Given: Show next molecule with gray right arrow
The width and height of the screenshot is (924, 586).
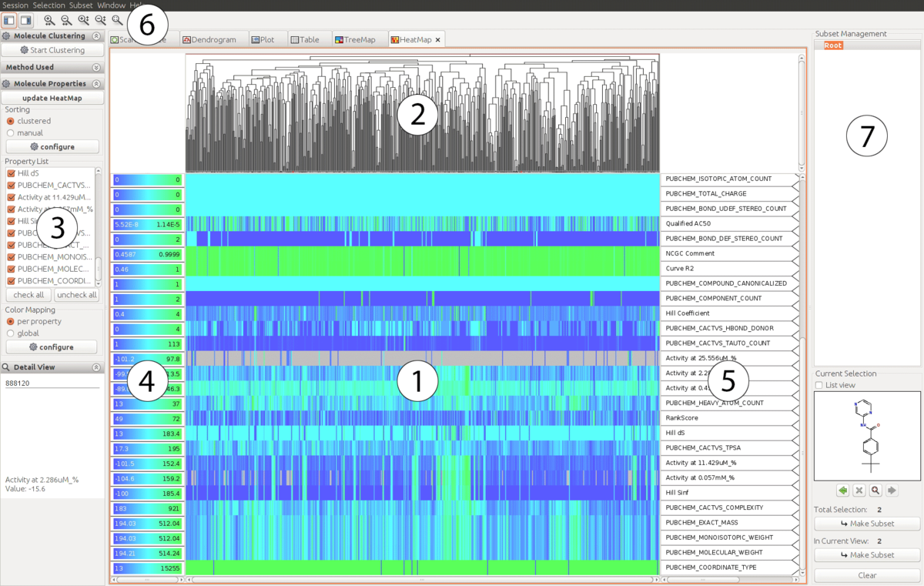Looking at the screenshot, I should pyautogui.click(x=892, y=490).
